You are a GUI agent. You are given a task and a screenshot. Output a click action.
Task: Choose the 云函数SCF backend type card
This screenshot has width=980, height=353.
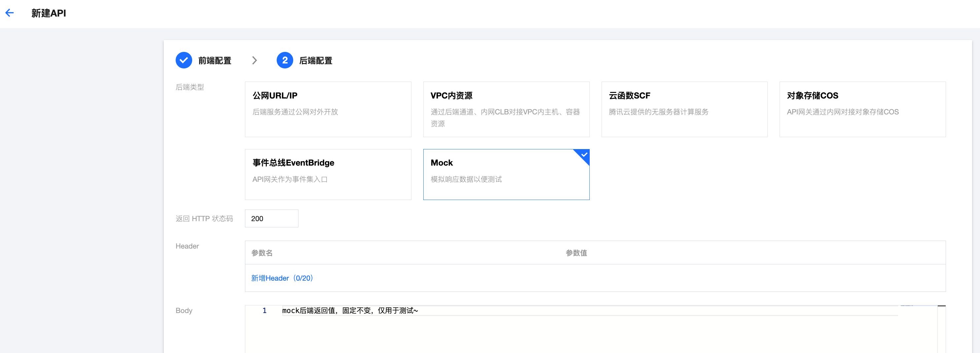(684, 109)
